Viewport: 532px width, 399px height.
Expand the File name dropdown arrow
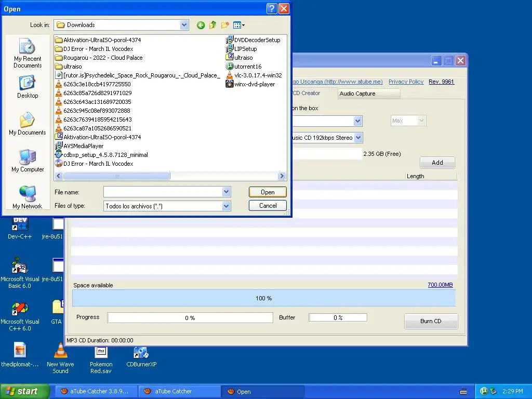coord(227,192)
